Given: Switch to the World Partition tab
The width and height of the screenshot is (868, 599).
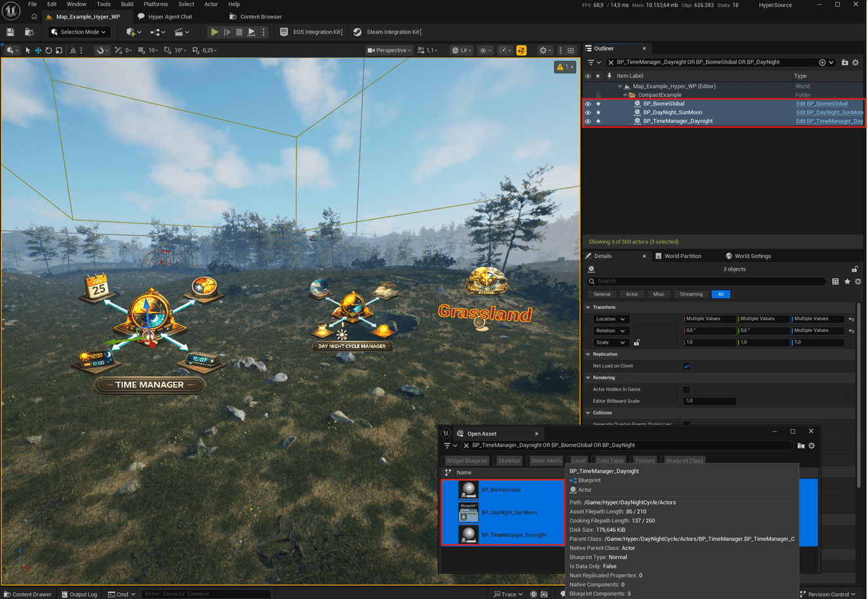Looking at the screenshot, I should coord(678,256).
